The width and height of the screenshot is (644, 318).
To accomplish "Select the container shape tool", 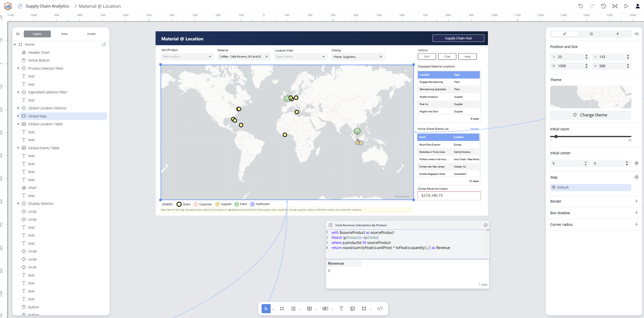I will pos(364,308).
